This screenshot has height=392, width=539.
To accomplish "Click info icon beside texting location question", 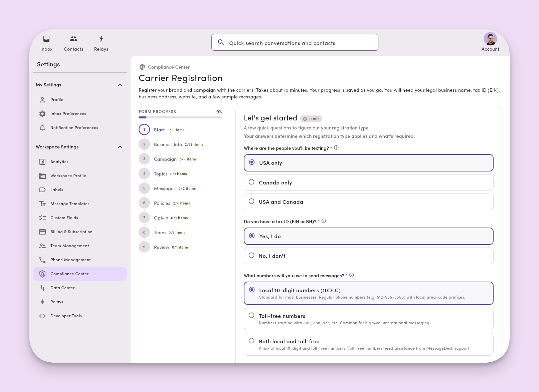I will click(336, 148).
